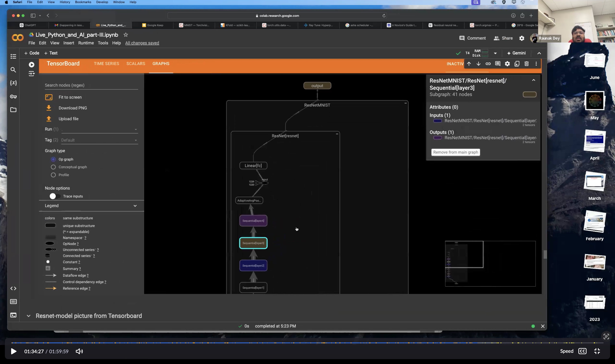Select Op graph radio button
Viewport: 615px width, 364px height.
pos(53,159)
